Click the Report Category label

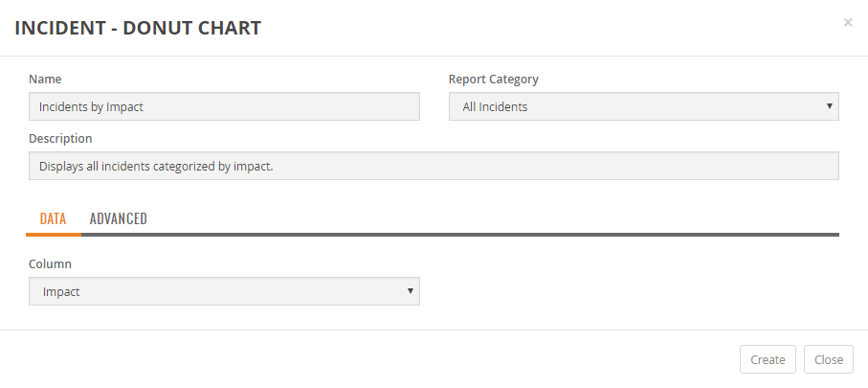point(493,80)
